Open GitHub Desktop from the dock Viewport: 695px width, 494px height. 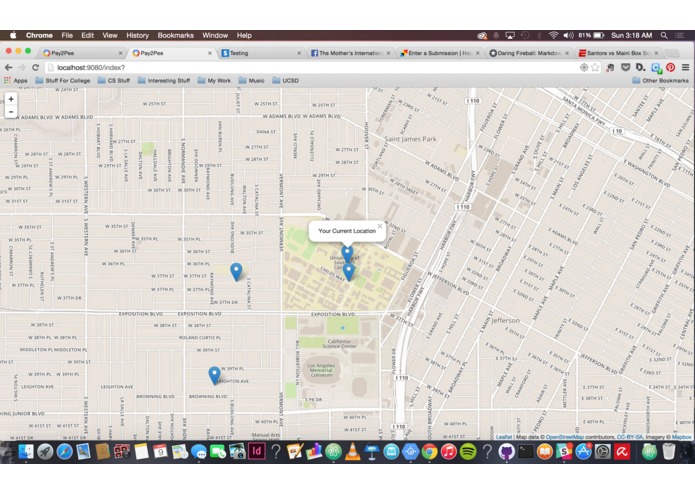point(506,452)
